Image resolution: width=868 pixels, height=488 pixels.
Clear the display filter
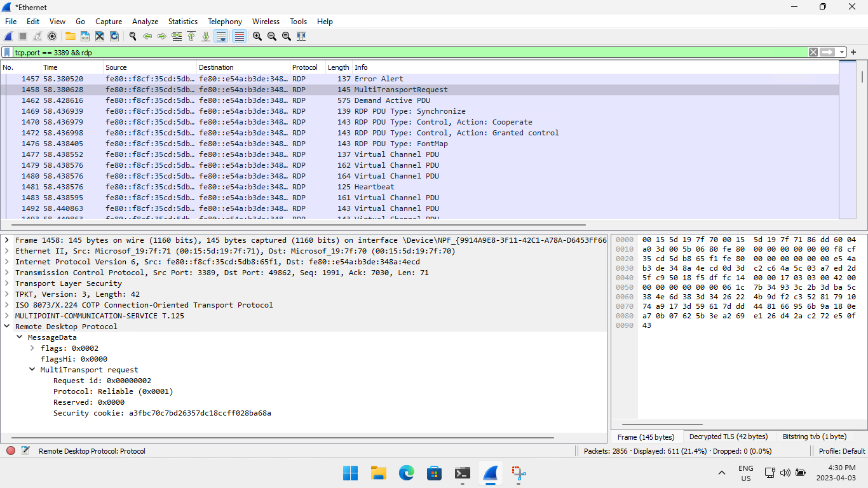click(x=813, y=52)
